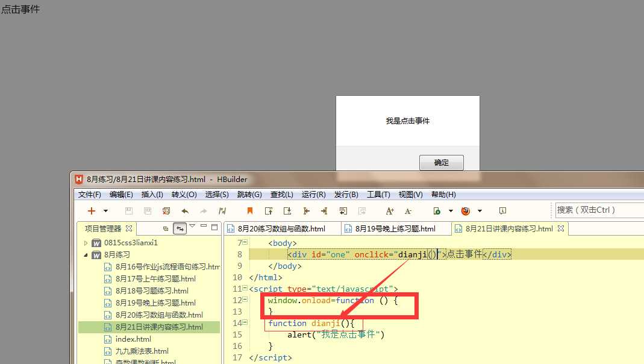
Task: Click the 点击事件 text on the web page
Action: tap(20, 9)
